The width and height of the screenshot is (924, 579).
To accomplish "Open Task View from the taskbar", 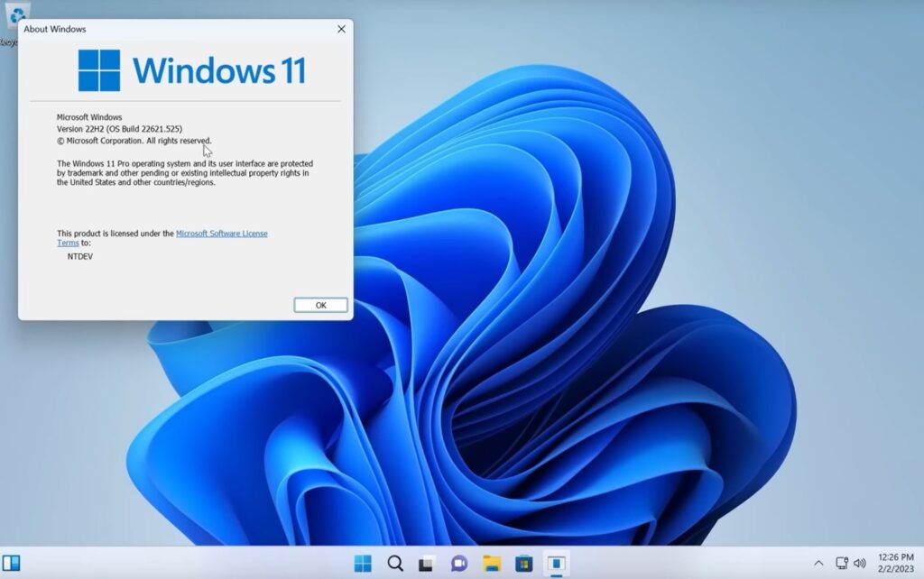I will 427,564.
